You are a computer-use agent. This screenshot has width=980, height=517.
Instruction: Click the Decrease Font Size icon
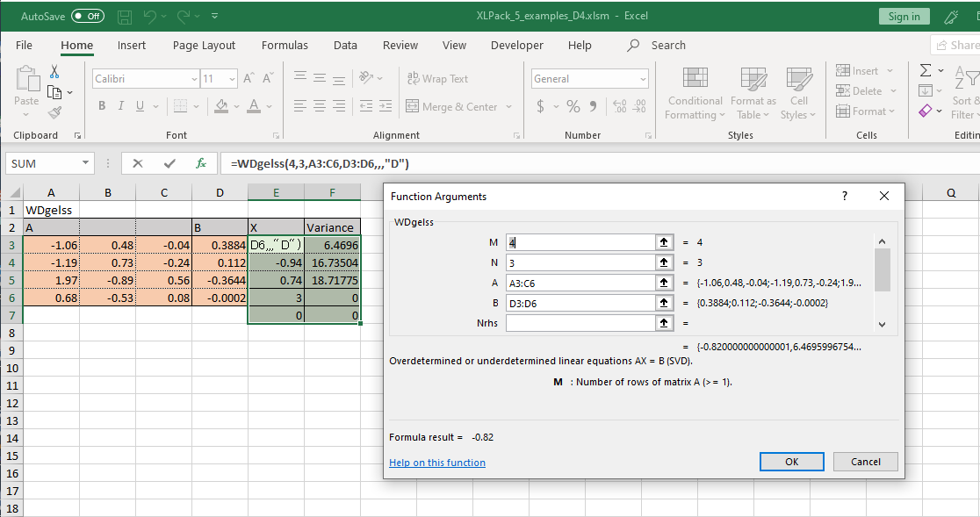tap(268, 78)
